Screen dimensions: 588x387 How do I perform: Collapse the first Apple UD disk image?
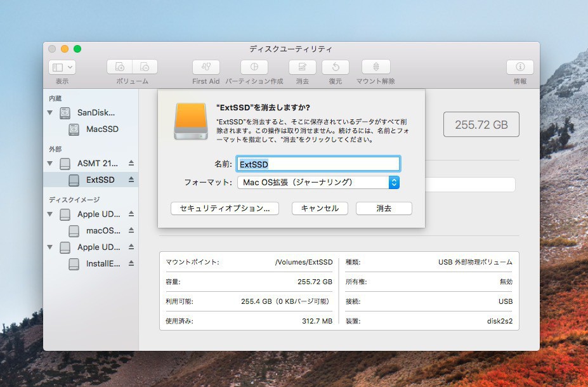50,214
